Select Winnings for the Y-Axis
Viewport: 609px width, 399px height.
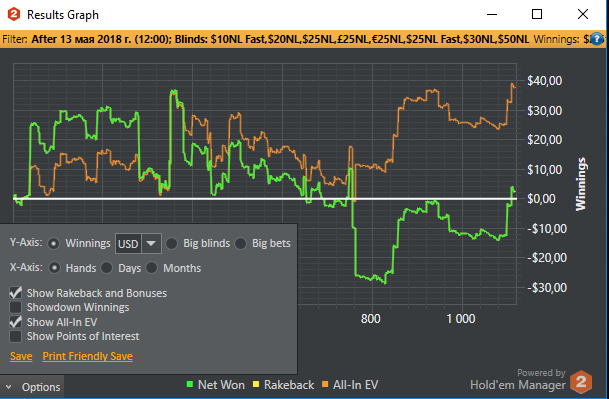pyautogui.click(x=54, y=244)
